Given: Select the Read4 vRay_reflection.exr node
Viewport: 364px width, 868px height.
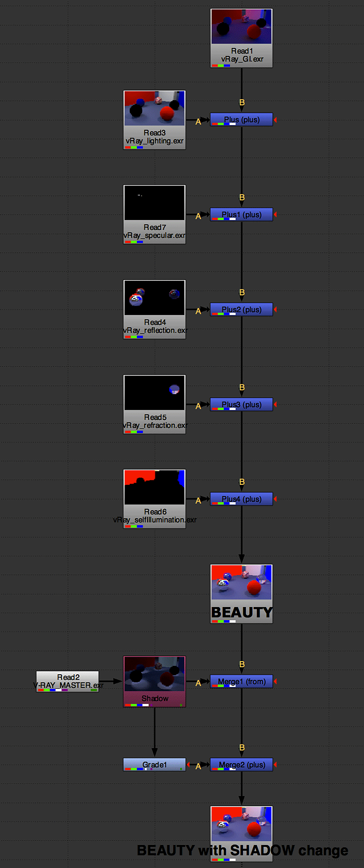Looking at the screenshot, I should pos(154,309).
